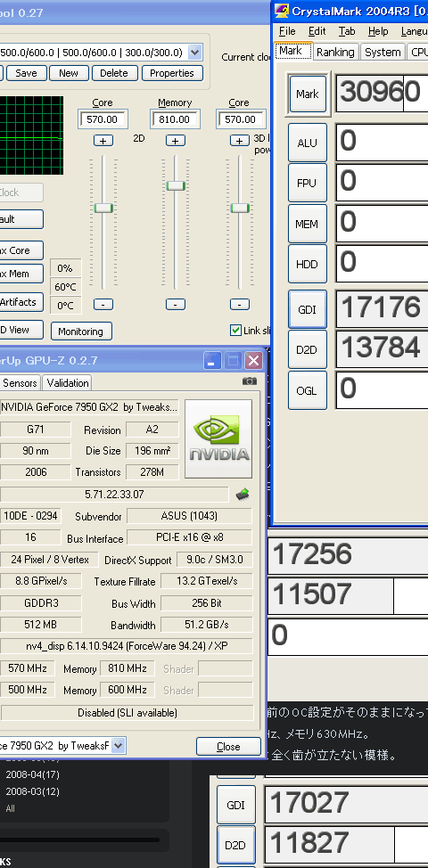Click the D2D button beside score 13784

(308, 350)
